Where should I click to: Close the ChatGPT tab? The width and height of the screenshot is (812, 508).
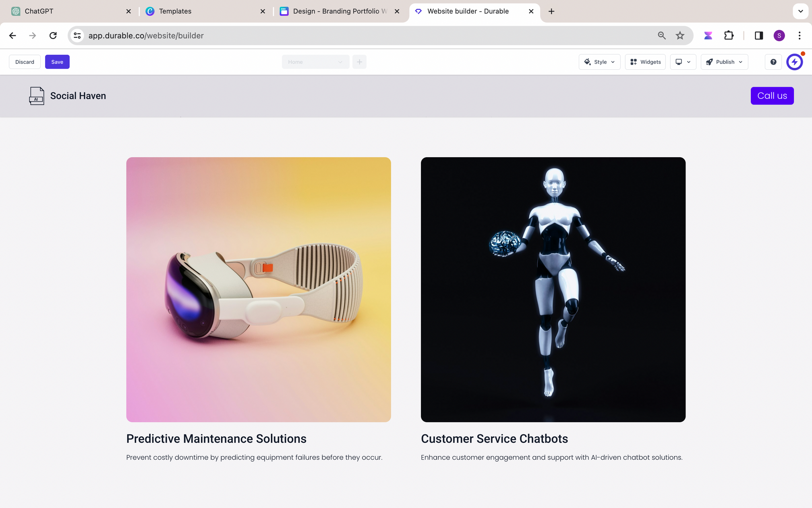pos(128,11)
